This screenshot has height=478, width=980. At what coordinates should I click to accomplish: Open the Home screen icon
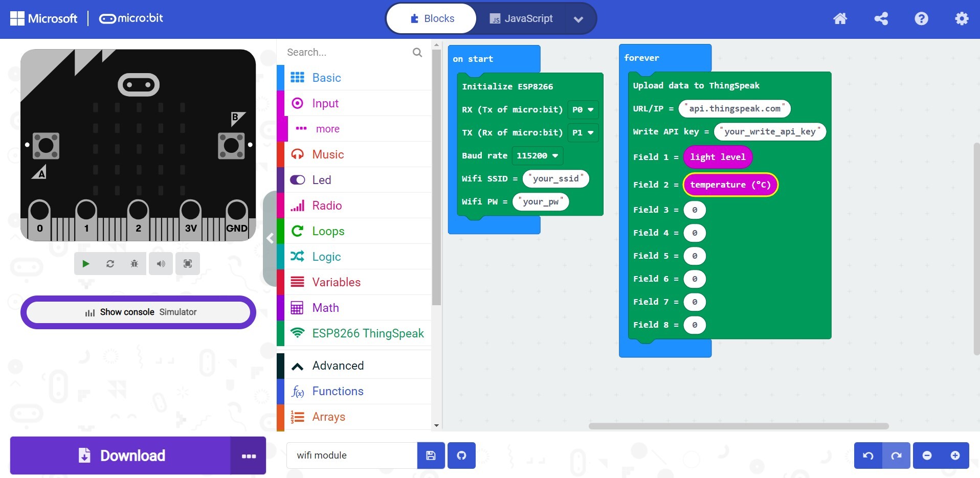tap(840, 19)
